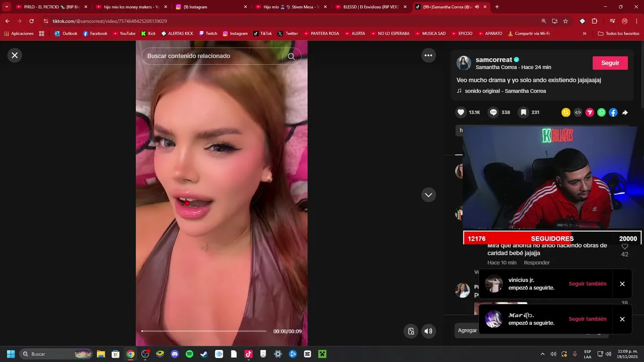Open the tab search dropdown arrow
The width and height of the screenshot is (644, 362).
tap(7, 7)
